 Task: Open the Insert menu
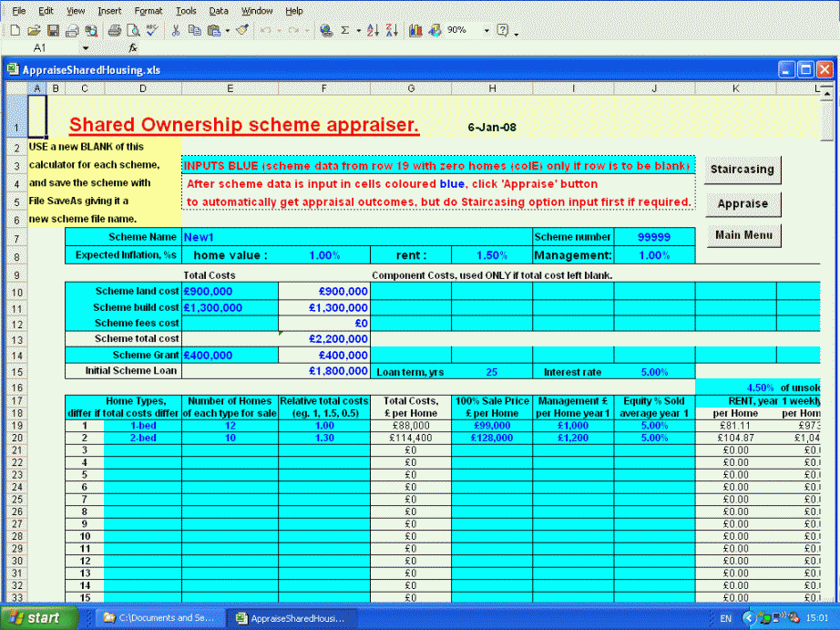109,11
